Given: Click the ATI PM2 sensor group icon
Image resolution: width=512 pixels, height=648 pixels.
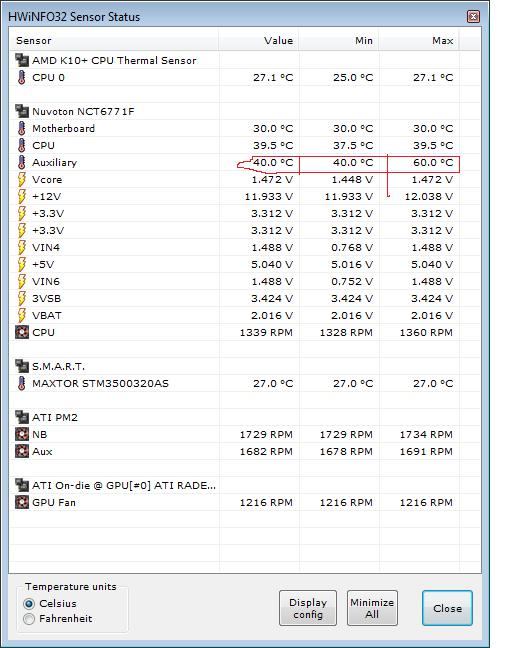Looking at the screenshot, I should tap(22, 417).
